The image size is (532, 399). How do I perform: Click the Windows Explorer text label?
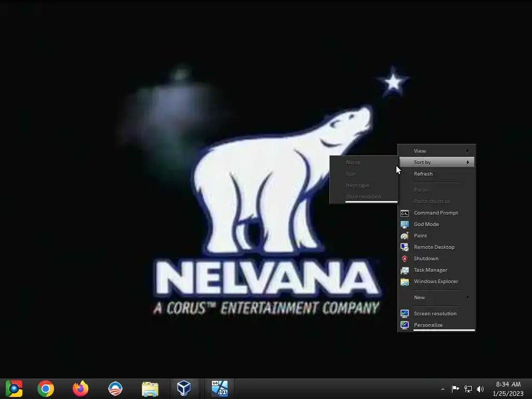[x=436, y=282]
